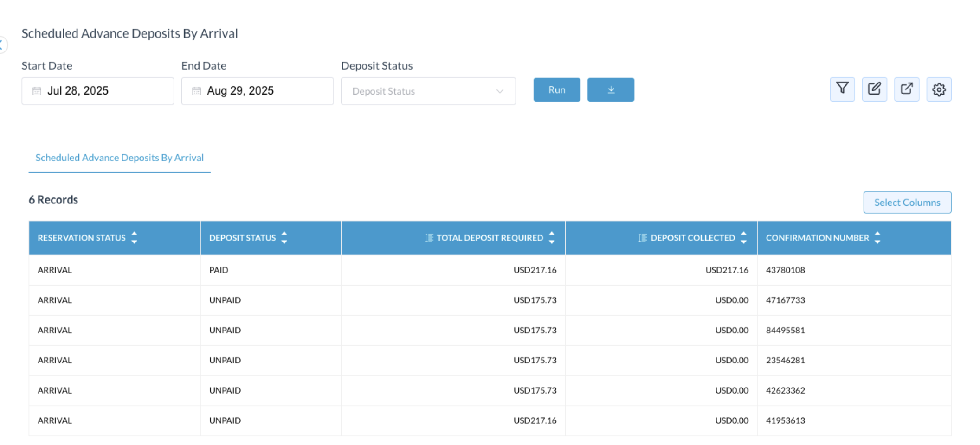
Task: Collapse sidebar chevron at left edge
Action: 2,45
